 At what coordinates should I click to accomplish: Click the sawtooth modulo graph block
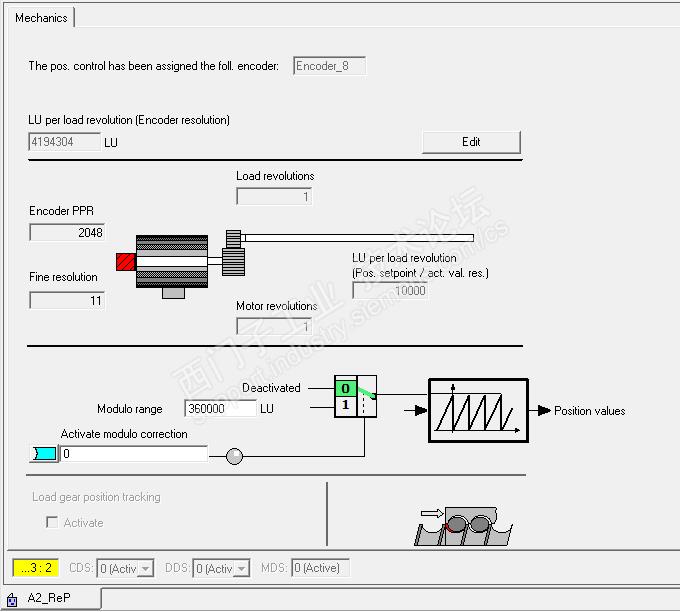478,411
